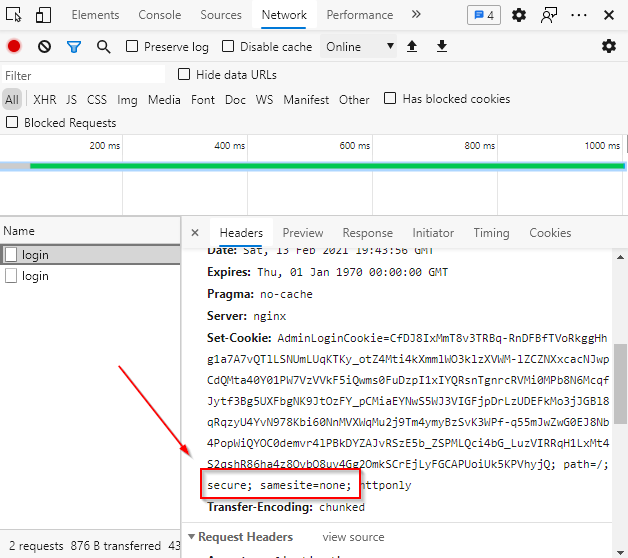Screen dimensions: 628x558
Task: Filter requests by WS
Action: (264, 99)
